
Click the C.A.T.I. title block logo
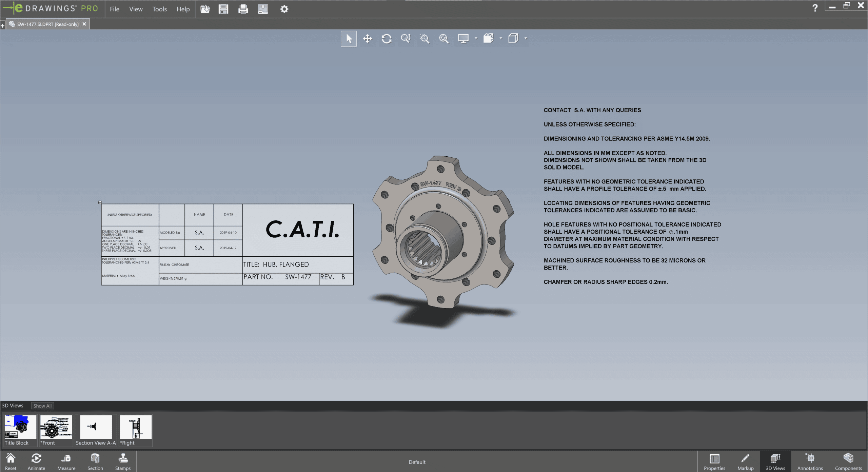[x=302, y=230]
